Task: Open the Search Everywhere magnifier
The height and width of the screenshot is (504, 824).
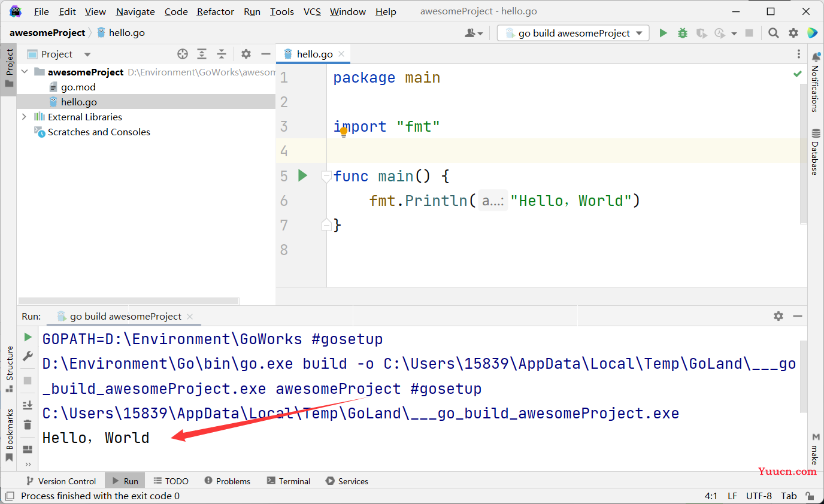Action: tap(774, 33)
